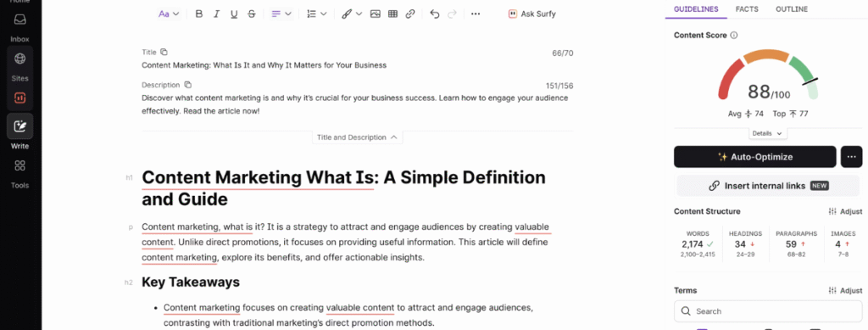Click the Auto-Optimize button
Viewport: 868px width, 330px height.
point(754,157)
